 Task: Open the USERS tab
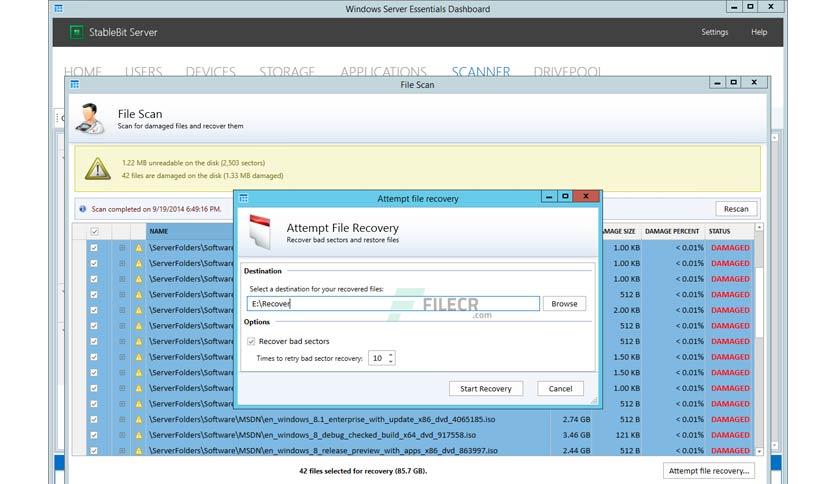coord(143,71)
